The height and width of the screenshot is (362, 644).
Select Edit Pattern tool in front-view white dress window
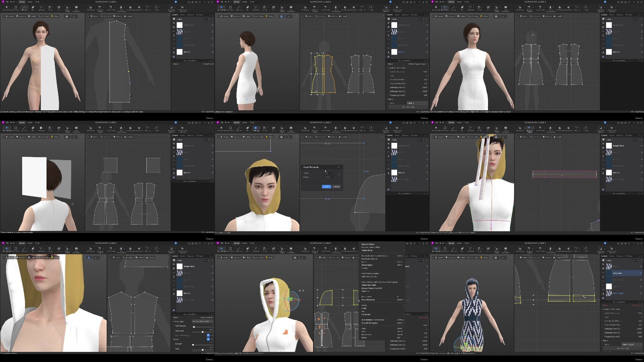(445, 8)
